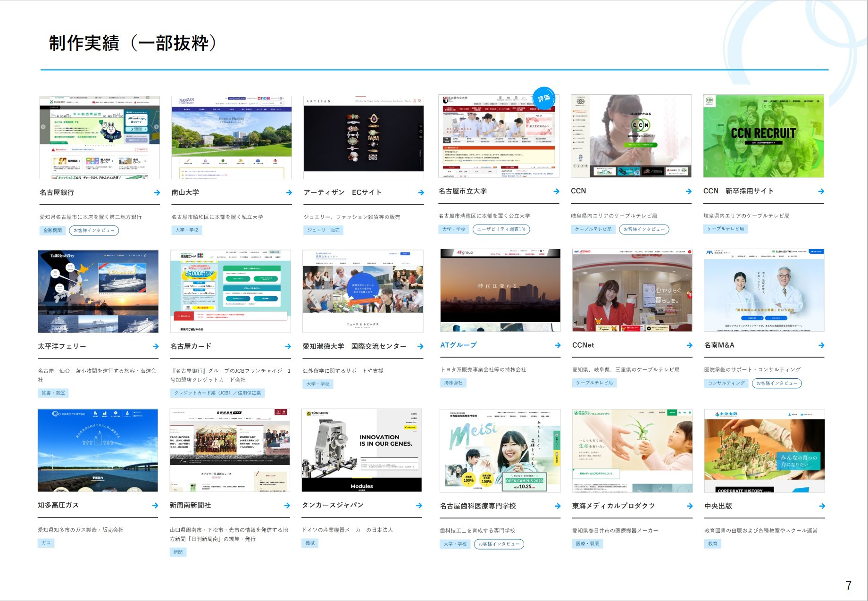The width and height of the screenshot is (868, 601).
Task: Click the arrow icon next to 太平洋フェリー
Action: (x=156, y=346)
